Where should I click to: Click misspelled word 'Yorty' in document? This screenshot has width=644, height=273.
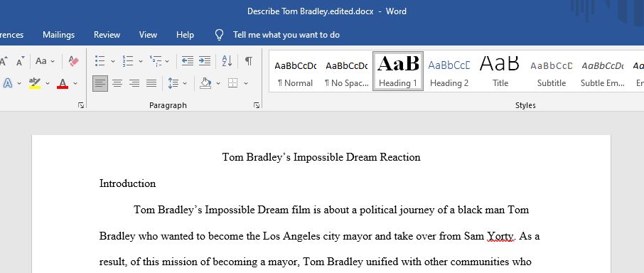pos(500,237)
